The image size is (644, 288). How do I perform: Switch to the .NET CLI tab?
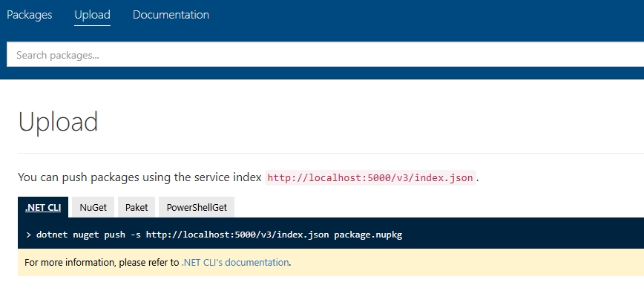43,208
